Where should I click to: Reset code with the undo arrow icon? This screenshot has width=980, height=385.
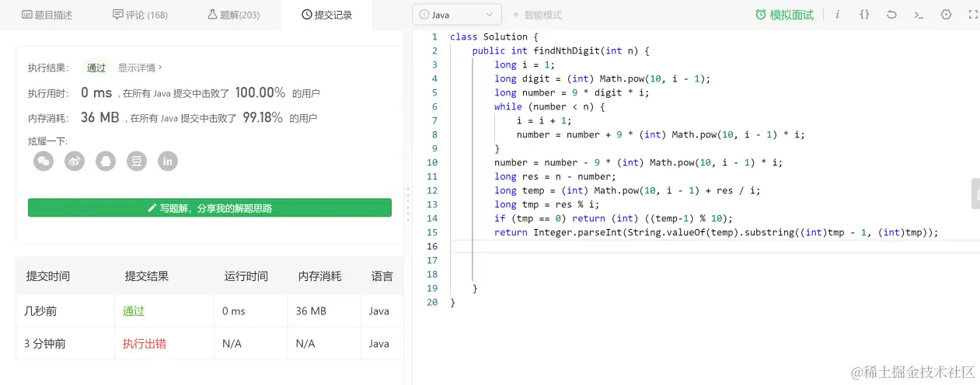pos(891,15)
